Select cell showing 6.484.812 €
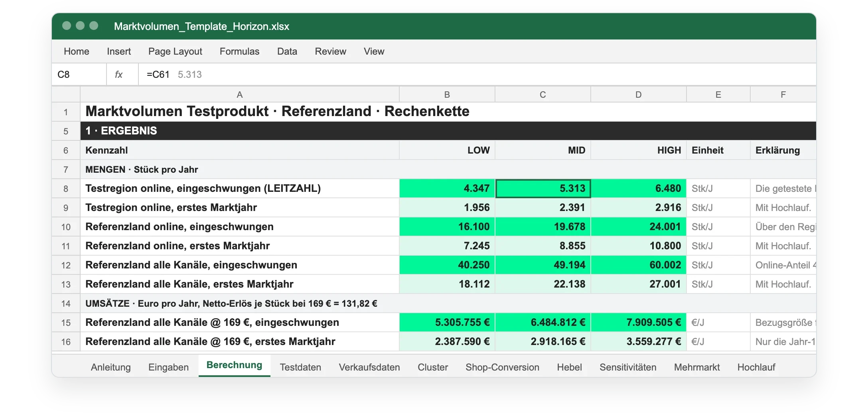Image resolution: width=868 pixels, height=414 pixels. (542, 323)
